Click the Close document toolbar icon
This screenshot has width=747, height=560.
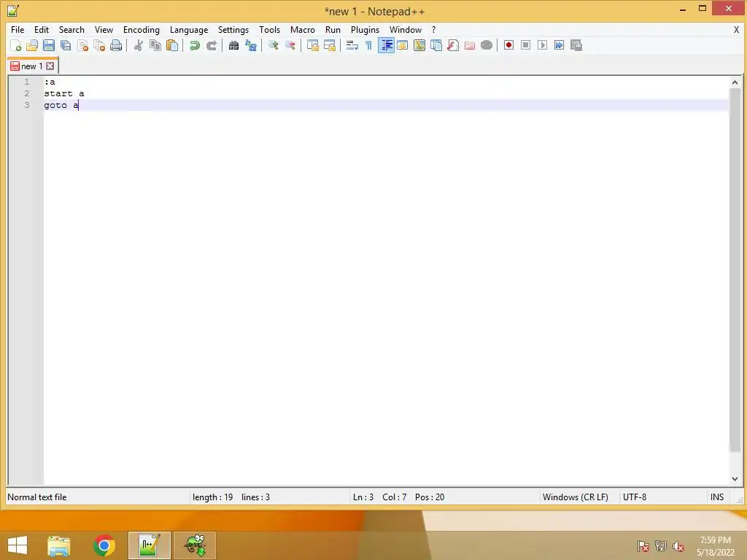(x=82, y=45)
